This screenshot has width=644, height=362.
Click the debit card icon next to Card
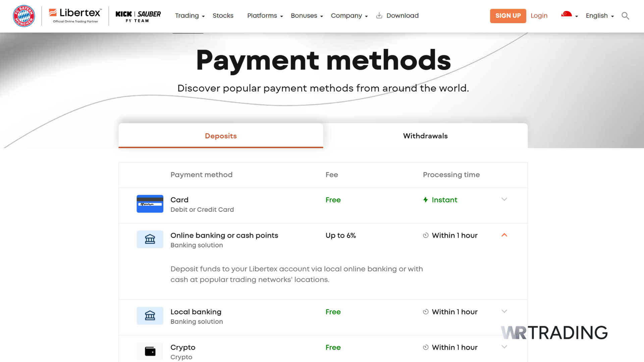(150, 203)
